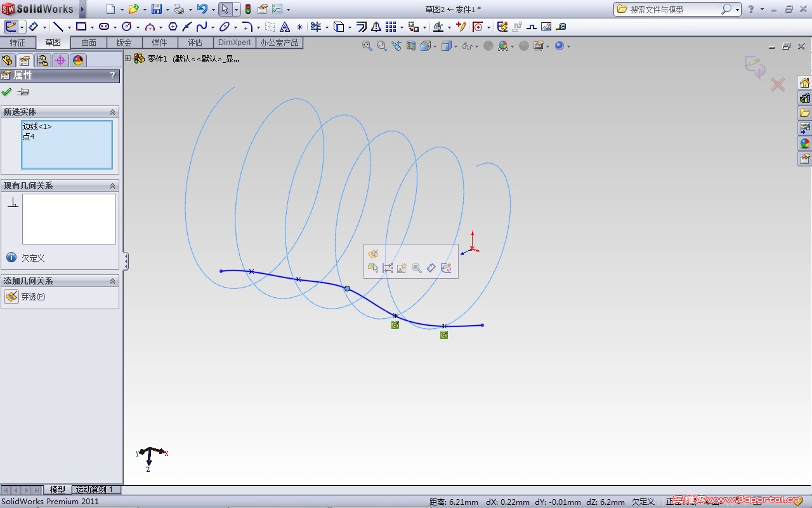Click the Trim Entities icon

316,27
